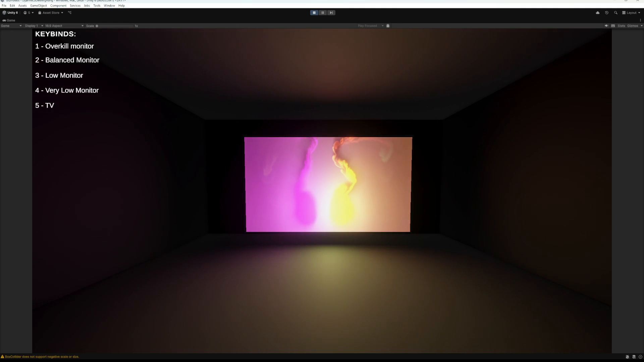Click the '2 - Balanced Monitor' text

[x=67, y=60]
